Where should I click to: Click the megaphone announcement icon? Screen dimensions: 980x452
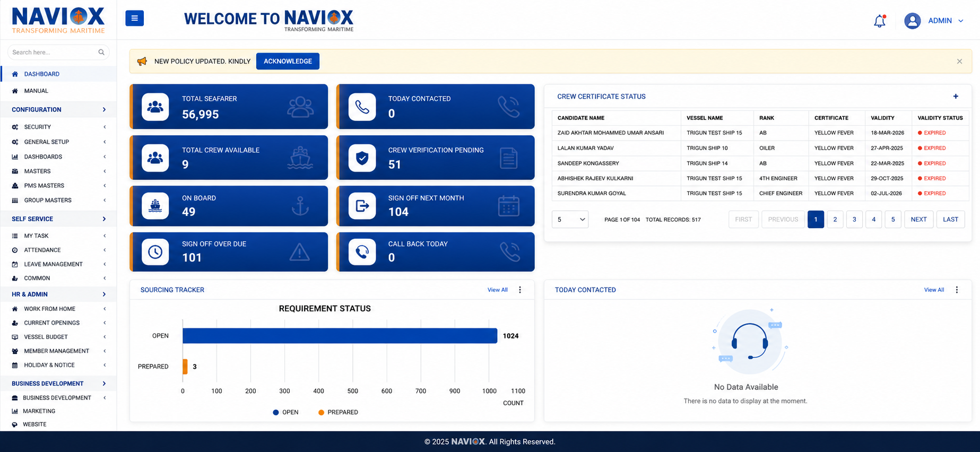coord(142,62)
